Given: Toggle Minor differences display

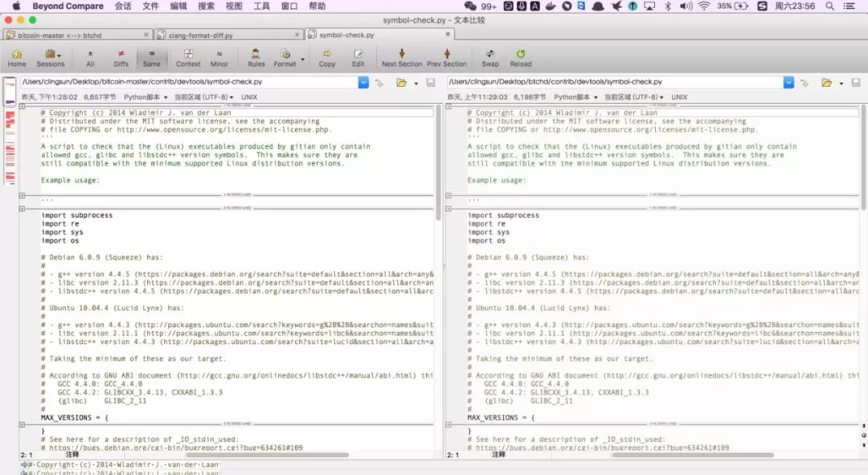Looking at the screenshot, I should [219, 58].
